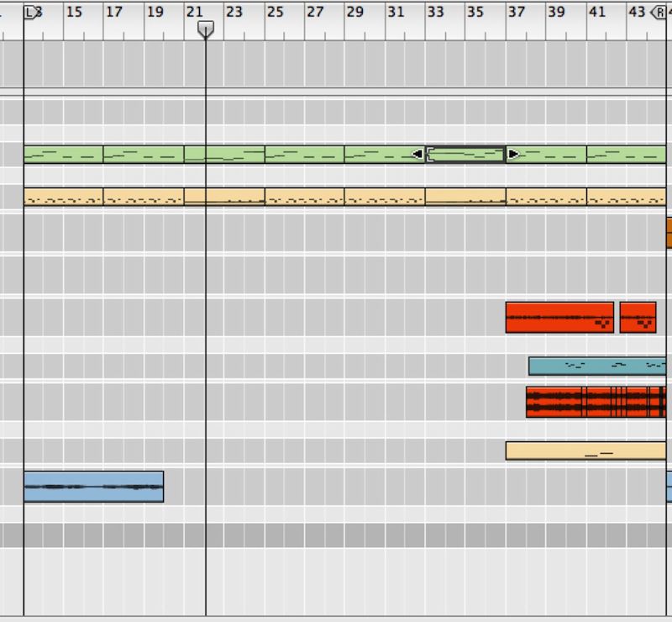This screenshot has width=672, height=622.
Task: Click bar 33 in the ruler
Action: 435,12
